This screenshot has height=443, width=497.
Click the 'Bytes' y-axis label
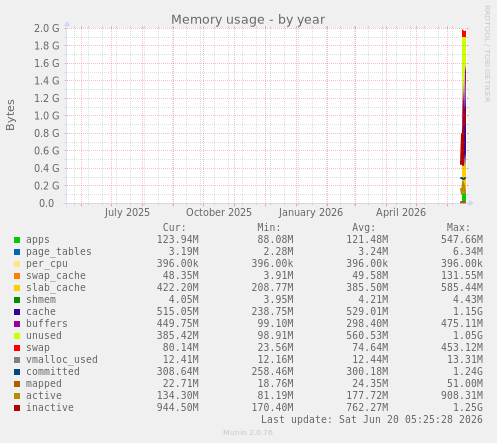pos(10,115)
